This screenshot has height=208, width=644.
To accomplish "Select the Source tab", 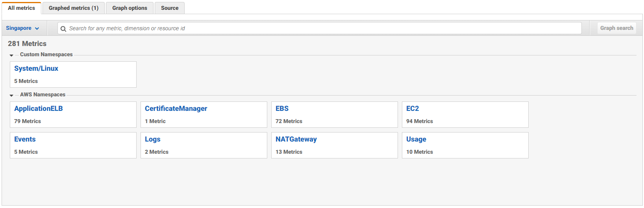I will click(x=170, y=8).
